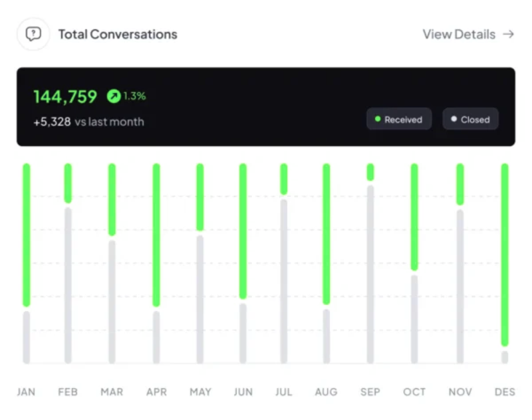Viewport: 532px width, 420px height.
Task: Click the gray MAY closed bar
Action: pos(200,299)
